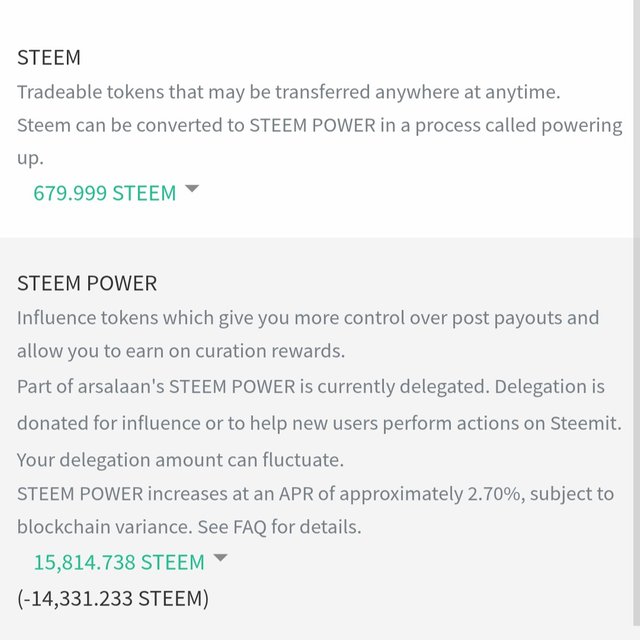Image resolution: width=640 pixels, height=640 pixels.
Task: Click the 'donated for influence' line
Action: tap(319, 423)
